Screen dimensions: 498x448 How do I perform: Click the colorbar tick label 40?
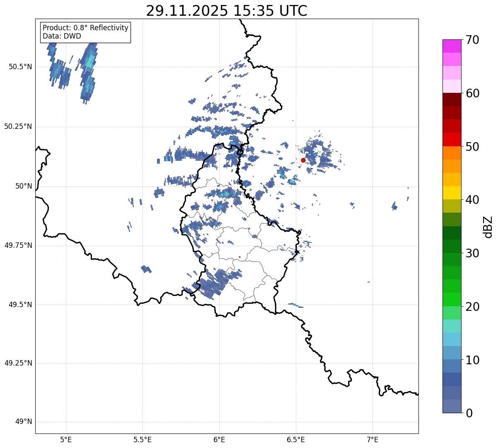[472, 200]
